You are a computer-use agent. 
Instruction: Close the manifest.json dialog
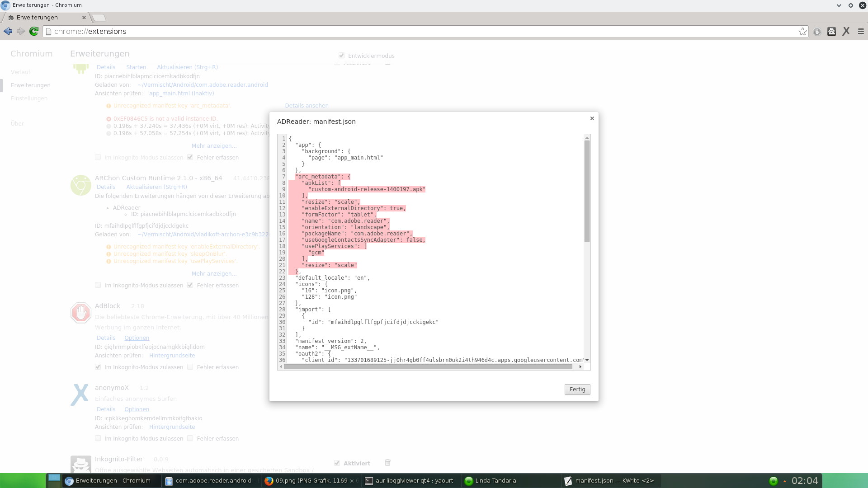point(592,118)
